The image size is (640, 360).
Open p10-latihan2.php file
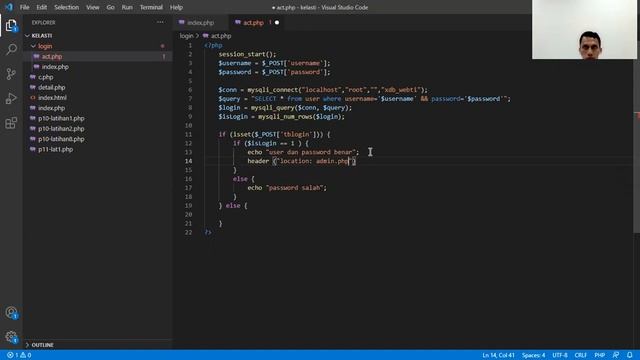coord(61,129)
